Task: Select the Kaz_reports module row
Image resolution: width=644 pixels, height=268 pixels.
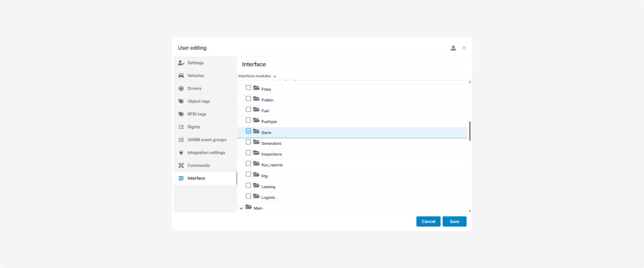Action: point(272,165)
